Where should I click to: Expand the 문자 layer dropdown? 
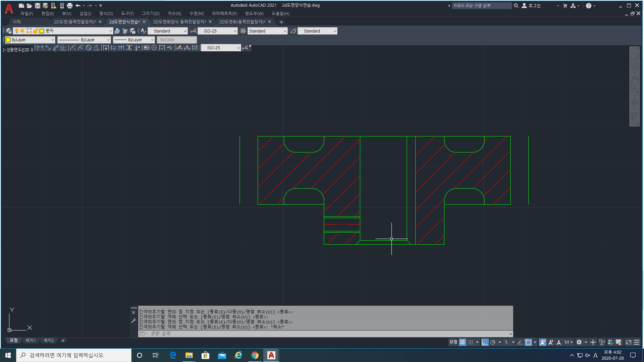coord(111,31)
